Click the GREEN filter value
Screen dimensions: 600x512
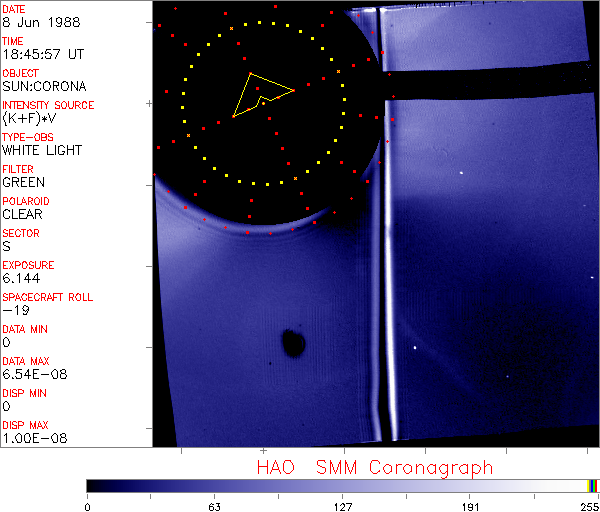[x=23, y=182]
